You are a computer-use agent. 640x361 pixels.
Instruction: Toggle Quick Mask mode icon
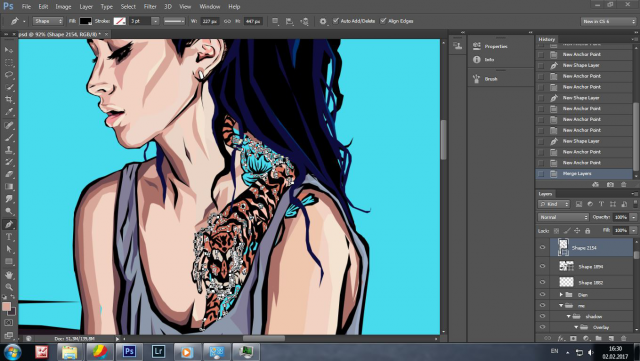(9, 323)
